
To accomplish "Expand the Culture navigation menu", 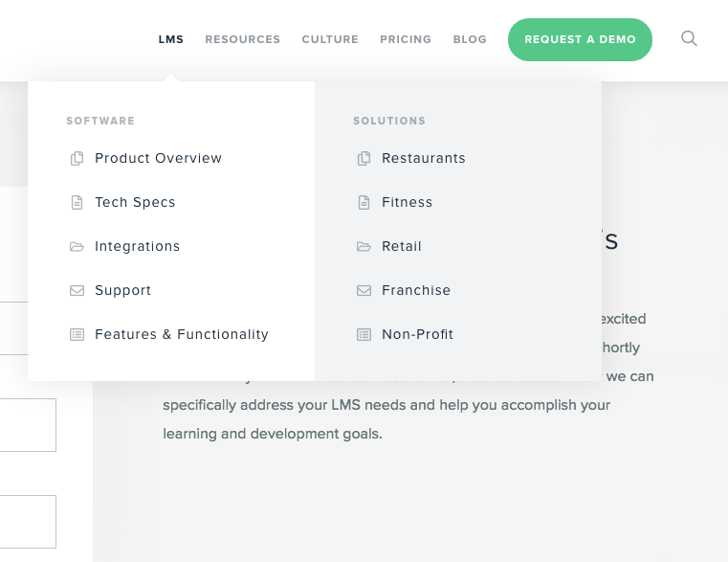I will pyautogui.click(x=330, y=39).
